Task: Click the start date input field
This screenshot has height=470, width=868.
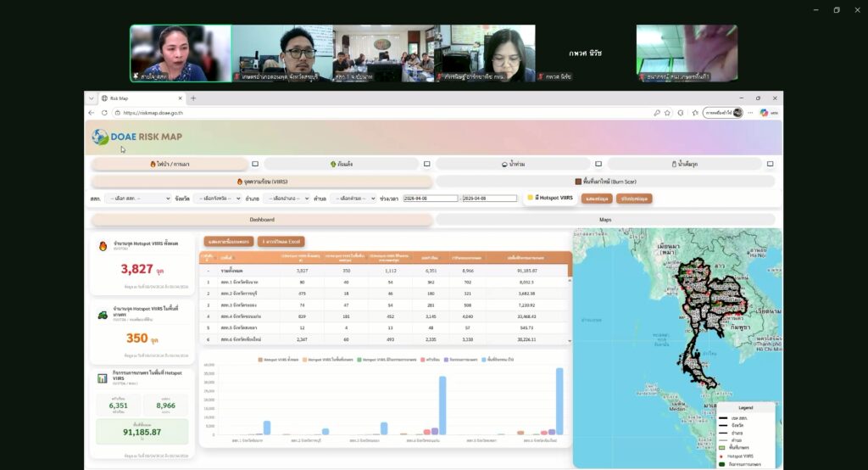Action: tap(431, 199)
